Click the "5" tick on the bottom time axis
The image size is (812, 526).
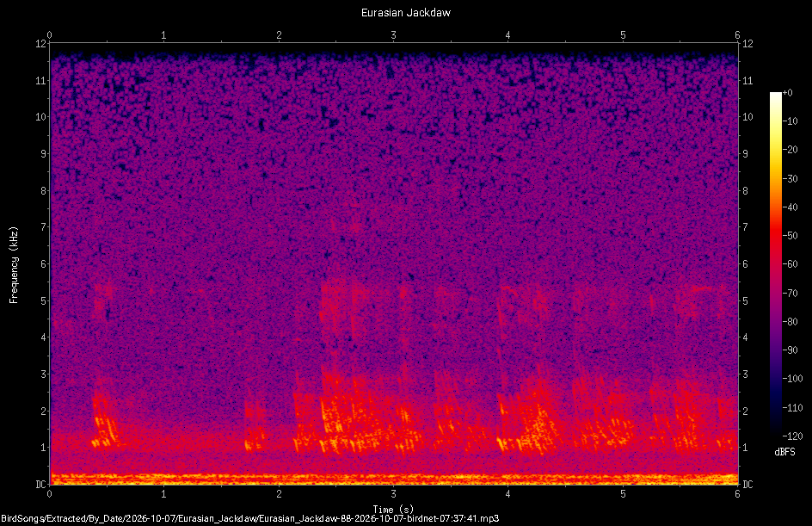[x=623, y=494]
